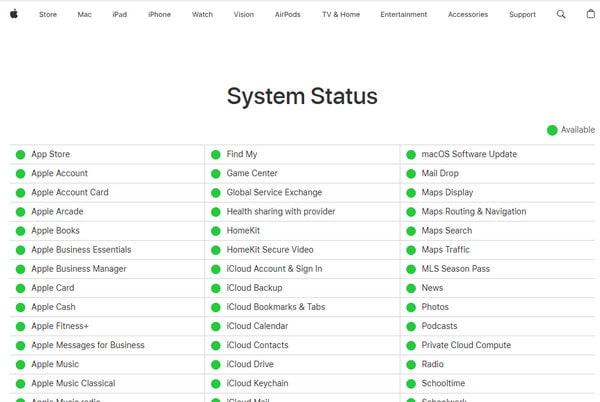Select iCloud Account & Sign In text

[x=274, y=269]
